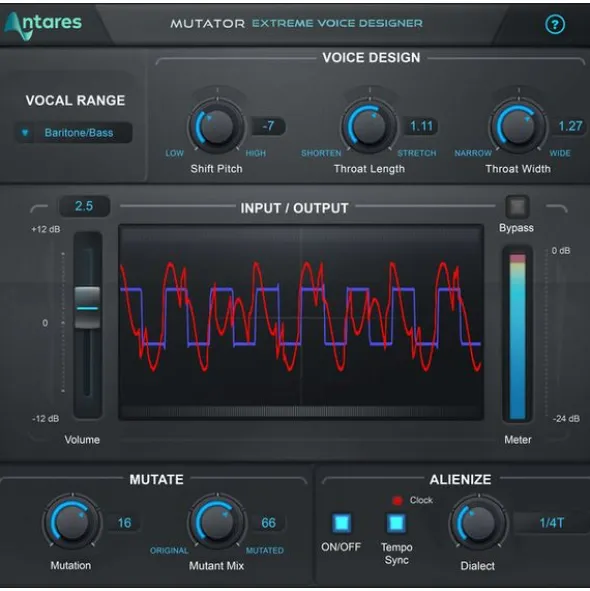Click the Vocal Range dropdown arrow

click(x=25, y=133)
